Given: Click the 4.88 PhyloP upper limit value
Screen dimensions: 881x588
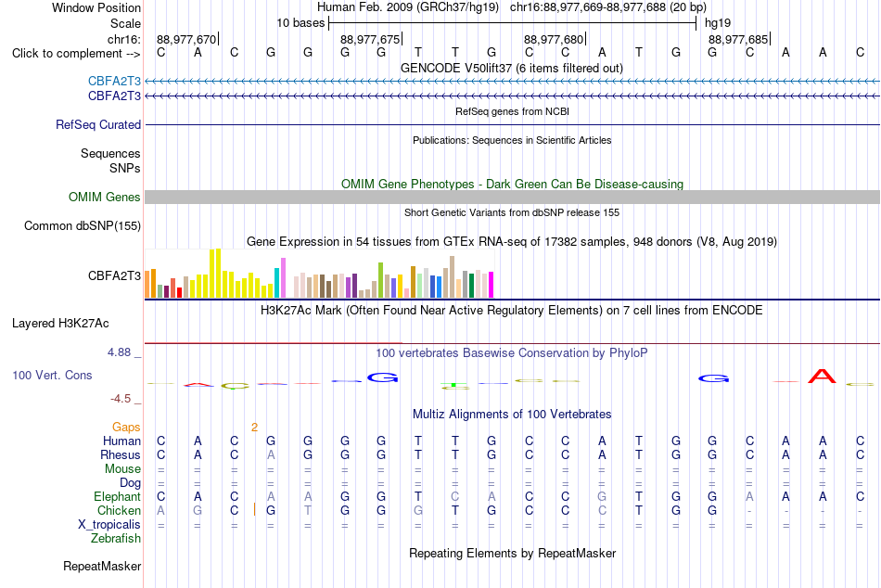Looking at the screenshot, I should point(119,352).
